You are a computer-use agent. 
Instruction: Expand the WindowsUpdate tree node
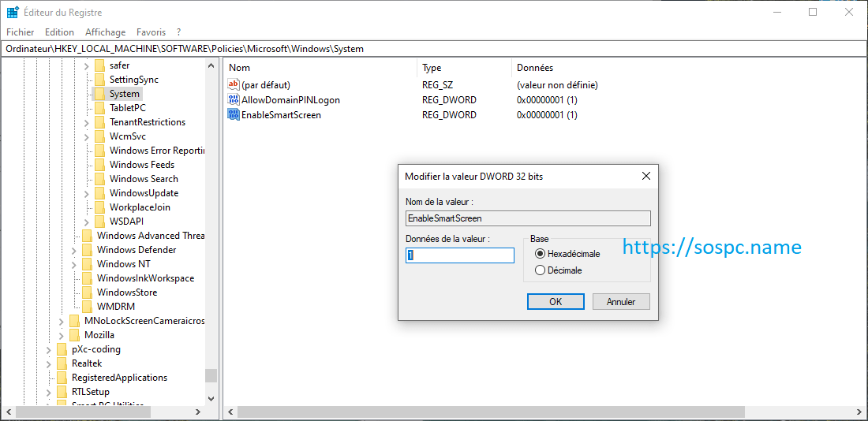[86, 193]
